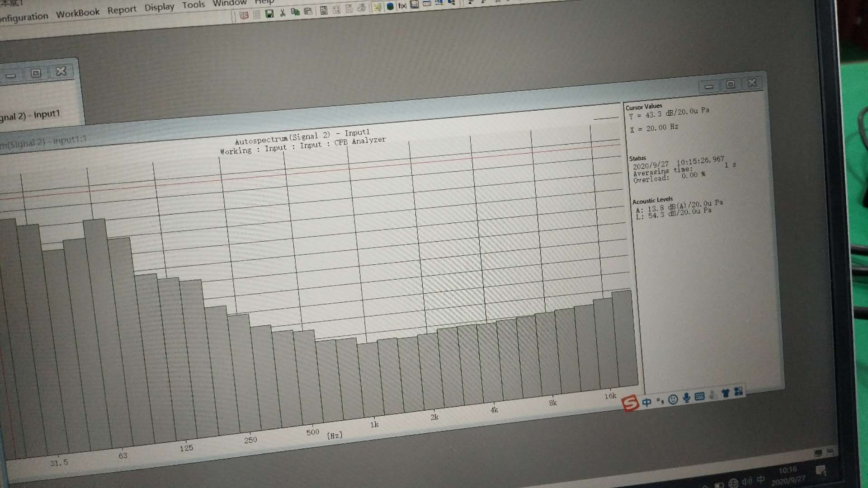Screen dimensions: 868x488
Task: Close the background Input1 window
Action: click(61, 71)
